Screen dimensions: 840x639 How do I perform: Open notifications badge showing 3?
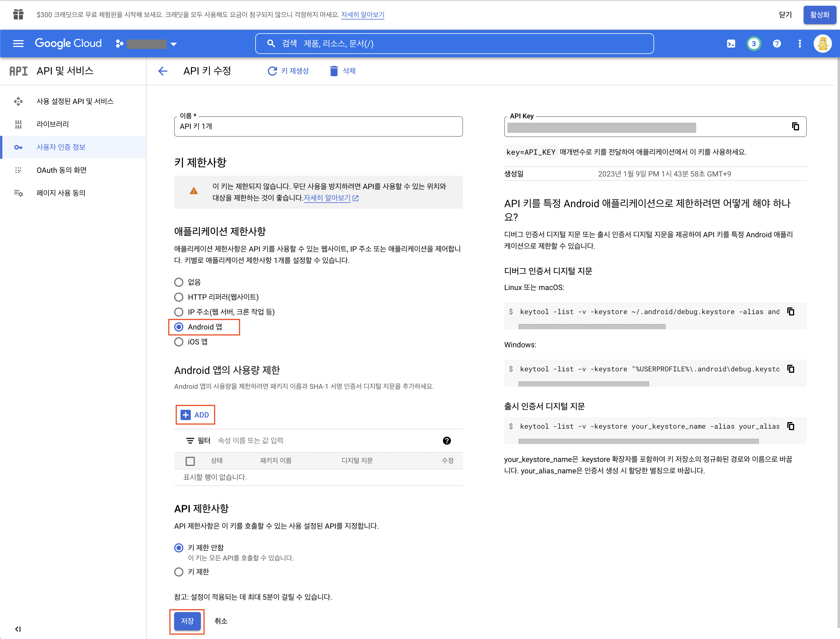[753, 44]
